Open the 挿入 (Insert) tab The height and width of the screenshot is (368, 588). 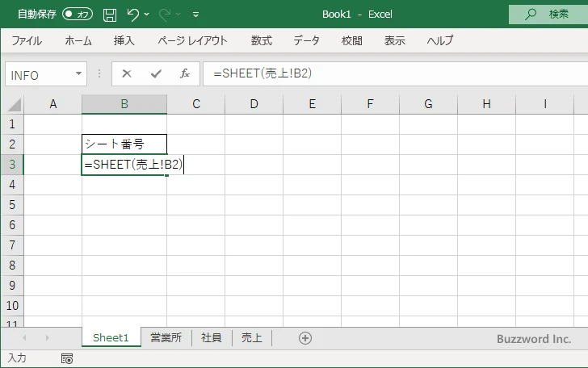pyautogui.click(x=124, y=40)
